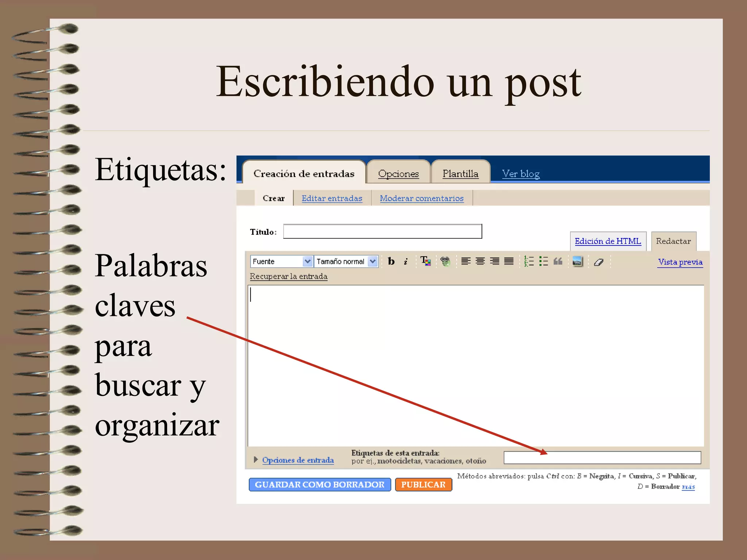Go to Moderar comentarios
The height and width of the screenshot is (560, 747).
(422, 198)
